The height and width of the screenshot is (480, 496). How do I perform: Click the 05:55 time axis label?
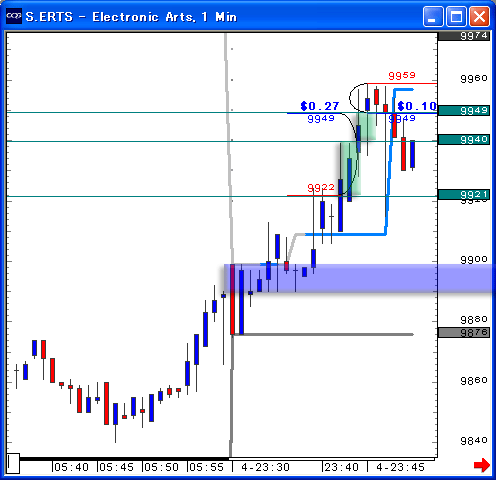tap(207, 467)
